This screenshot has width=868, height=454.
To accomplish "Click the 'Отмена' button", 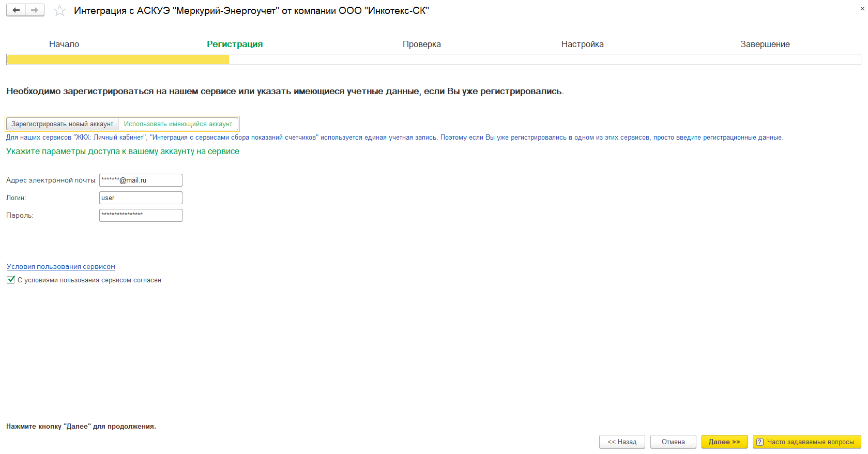I will pos(673,442).
